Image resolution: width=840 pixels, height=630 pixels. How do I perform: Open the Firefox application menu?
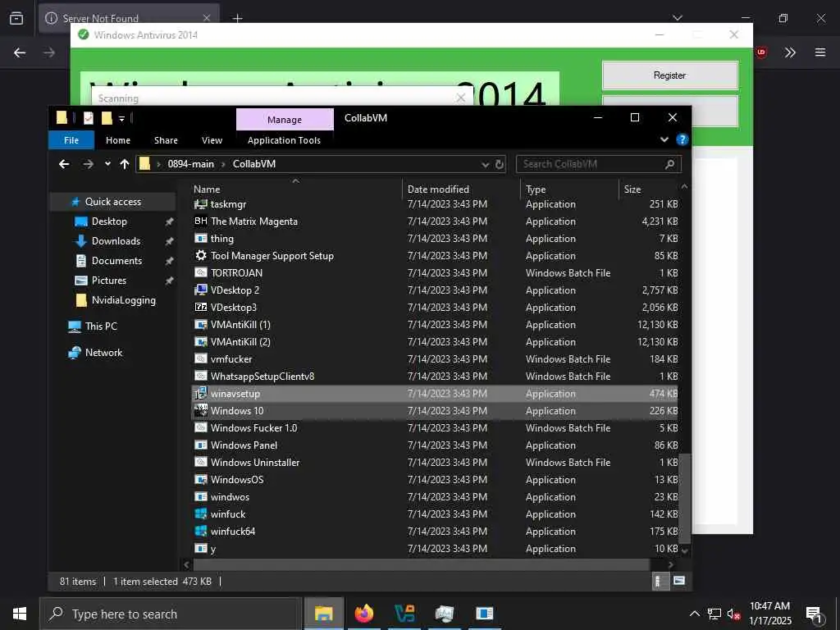coord(819,52)
